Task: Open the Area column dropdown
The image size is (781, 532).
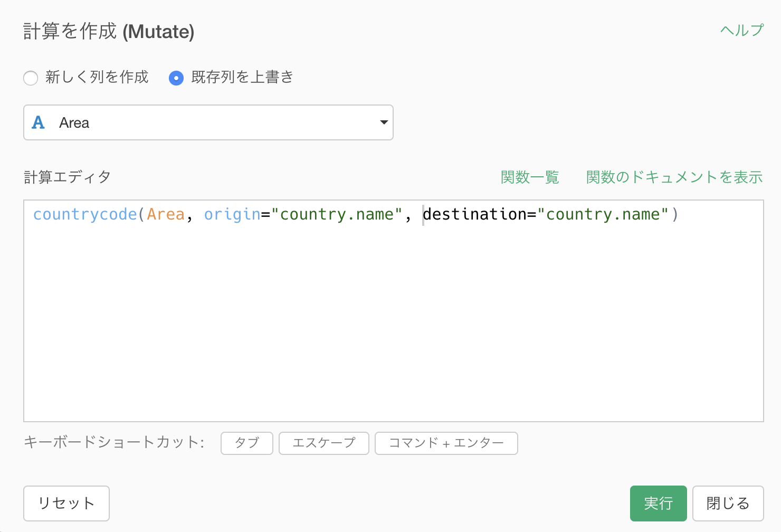Action: pyautogui.click(x=208, y=122)
